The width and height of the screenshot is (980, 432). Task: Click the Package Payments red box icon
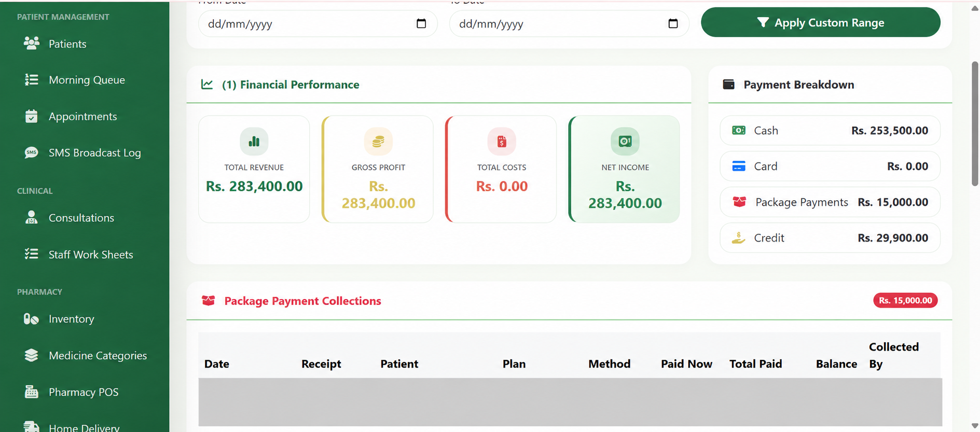(x=739, y=202)
